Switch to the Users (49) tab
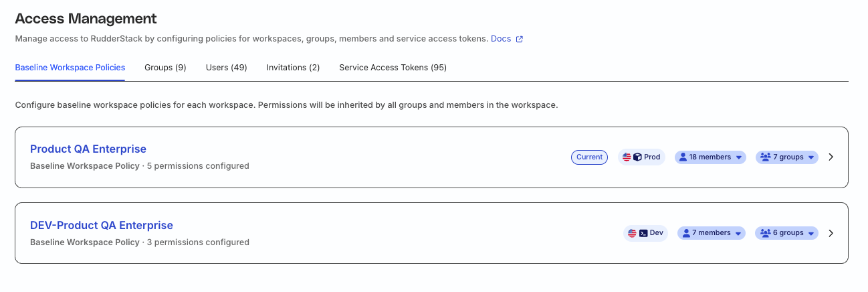Viewport: 868px width, 292px height. tap(227, 68)
